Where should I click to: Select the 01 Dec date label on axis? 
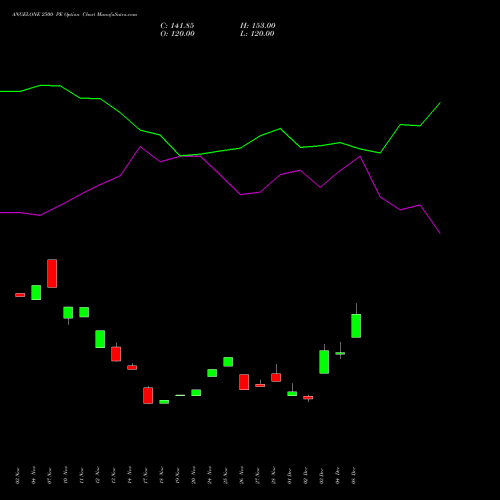pyautogui.click(x=290, y=475)
